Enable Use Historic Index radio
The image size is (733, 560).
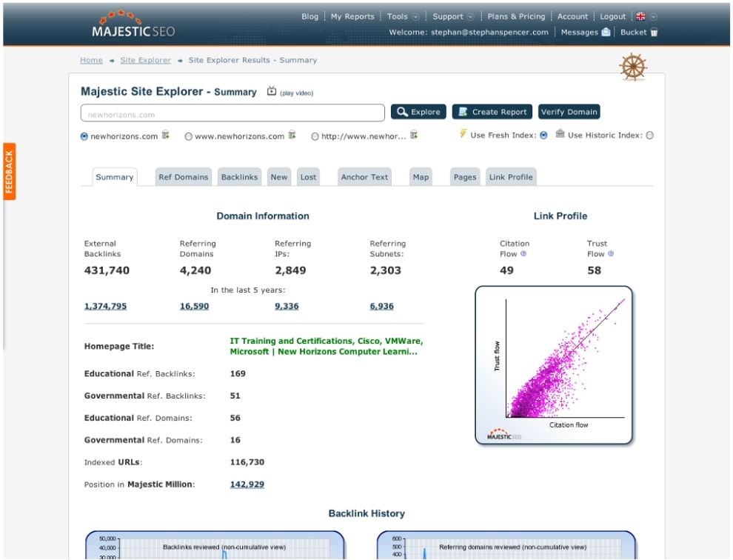650,136
